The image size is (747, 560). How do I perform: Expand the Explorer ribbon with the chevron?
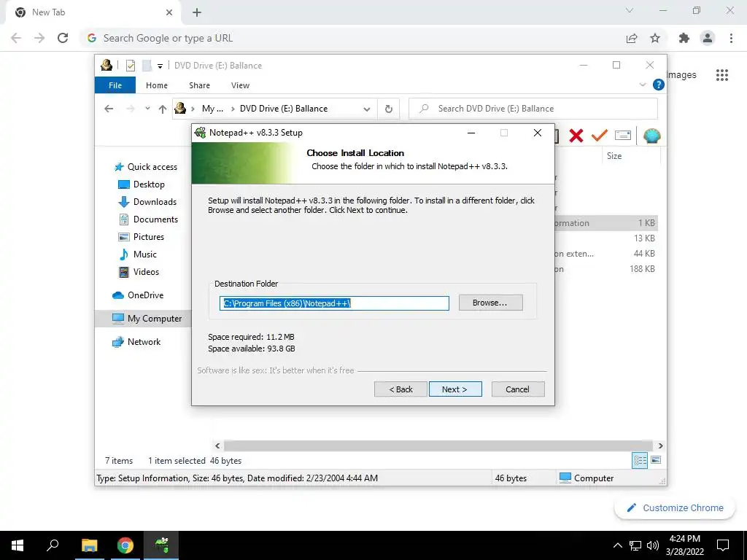pyautogui.click(x=643, y=85)
